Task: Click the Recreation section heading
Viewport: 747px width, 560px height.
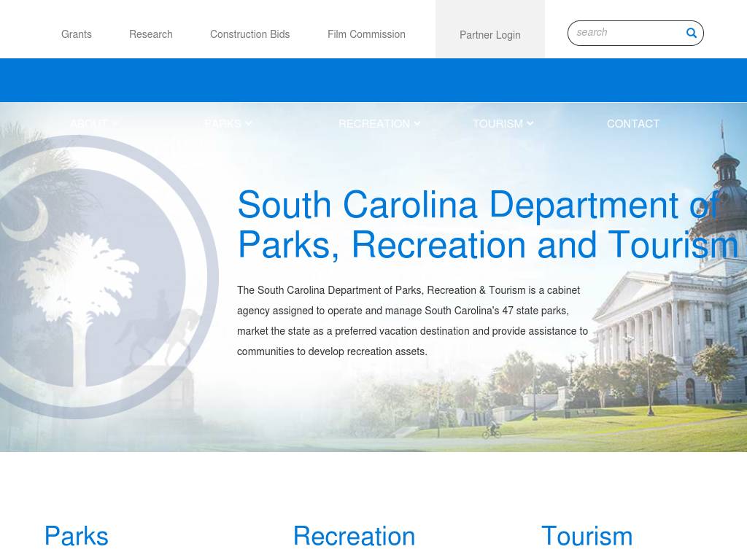Action: [354, 536]
